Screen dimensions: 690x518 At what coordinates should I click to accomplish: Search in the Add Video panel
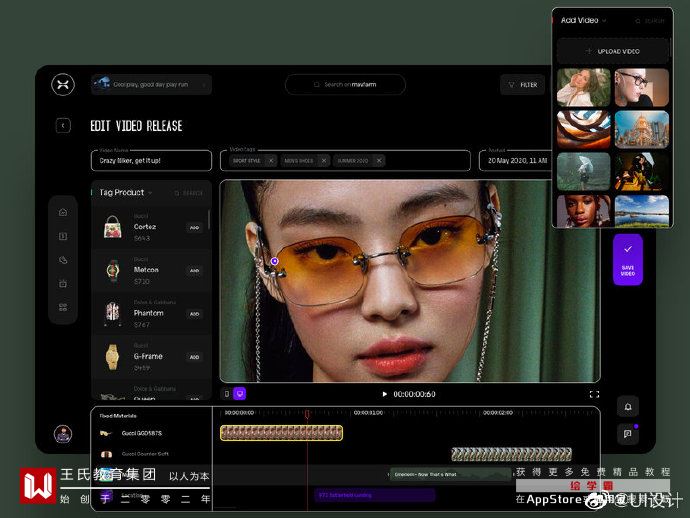click(x=650, y=21)
